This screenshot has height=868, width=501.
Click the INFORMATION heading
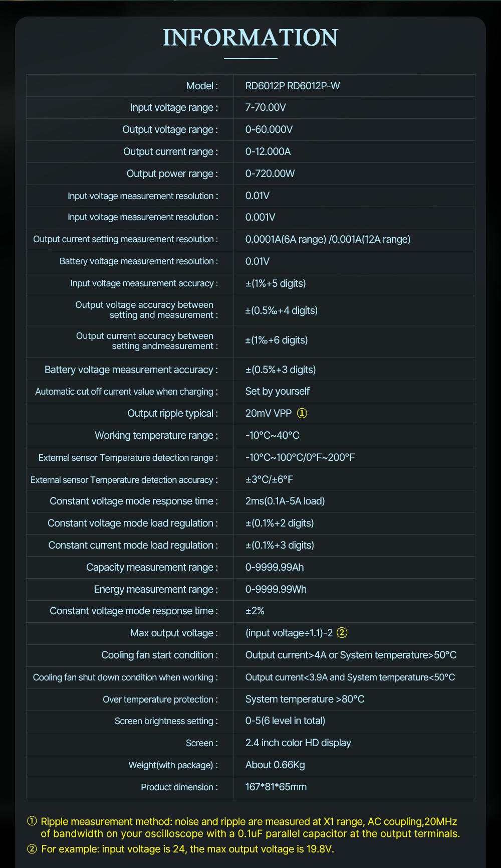click(x=250, y=38)
